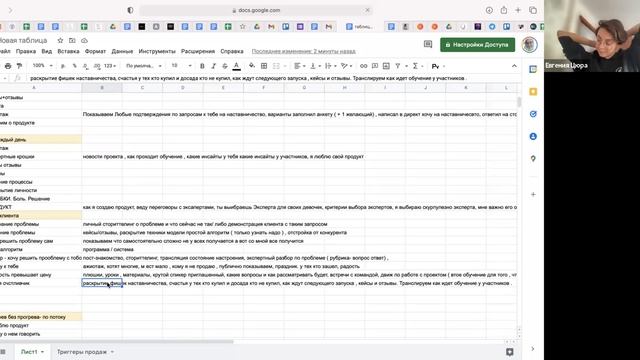This screenshot has height=360, width=640.
Task: Open the Вид menu
Action: pos(47,51)
